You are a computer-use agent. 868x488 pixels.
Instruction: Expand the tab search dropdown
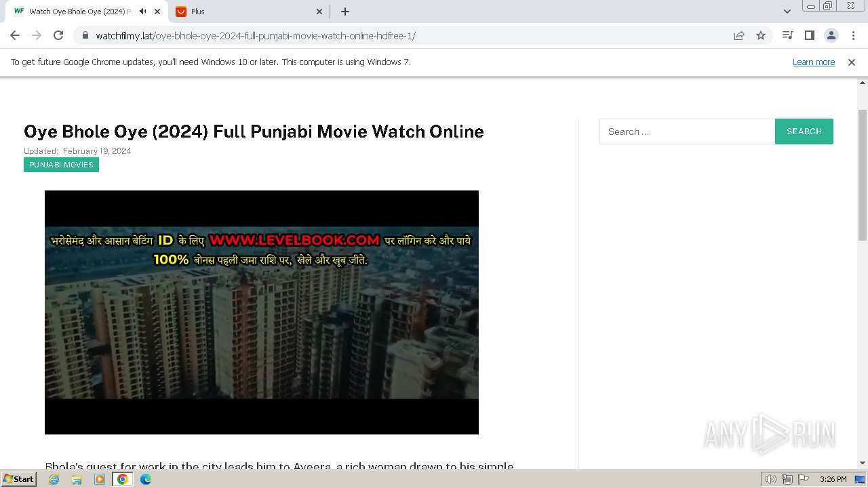coord(787,12)
